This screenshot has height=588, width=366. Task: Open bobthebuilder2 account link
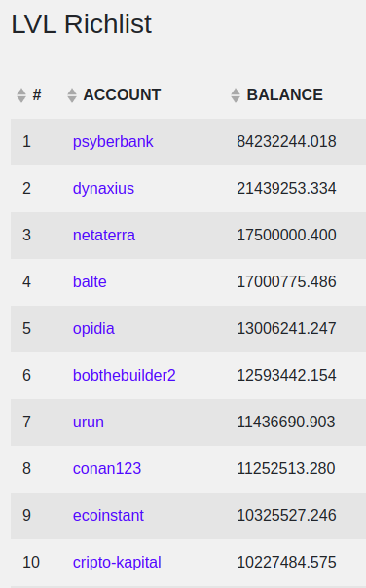tap(125, 376)
